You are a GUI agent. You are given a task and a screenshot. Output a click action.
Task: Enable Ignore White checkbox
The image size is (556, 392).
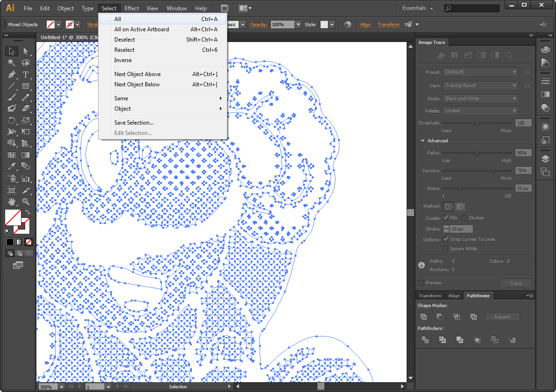tap(446, 248)
